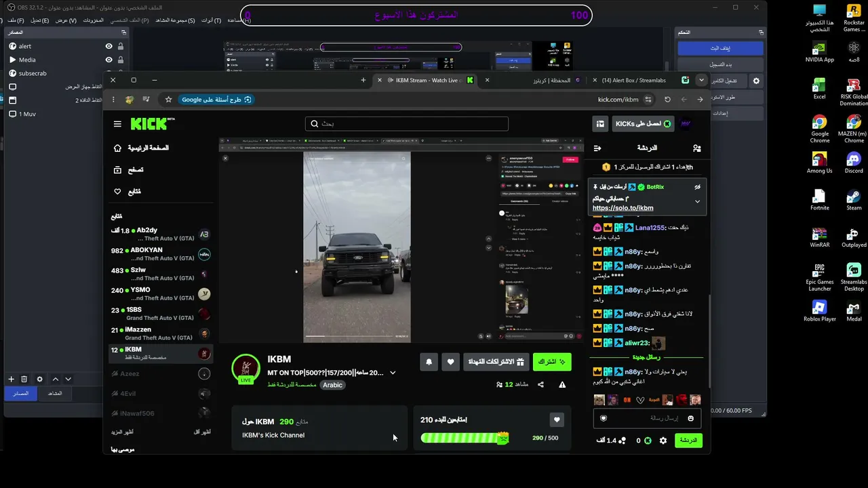The width and height of the screenshot is (868, 488).
Task: Select the OBS Scenes bottom tab
Action: pyautogui.click(x=55, y=393)
